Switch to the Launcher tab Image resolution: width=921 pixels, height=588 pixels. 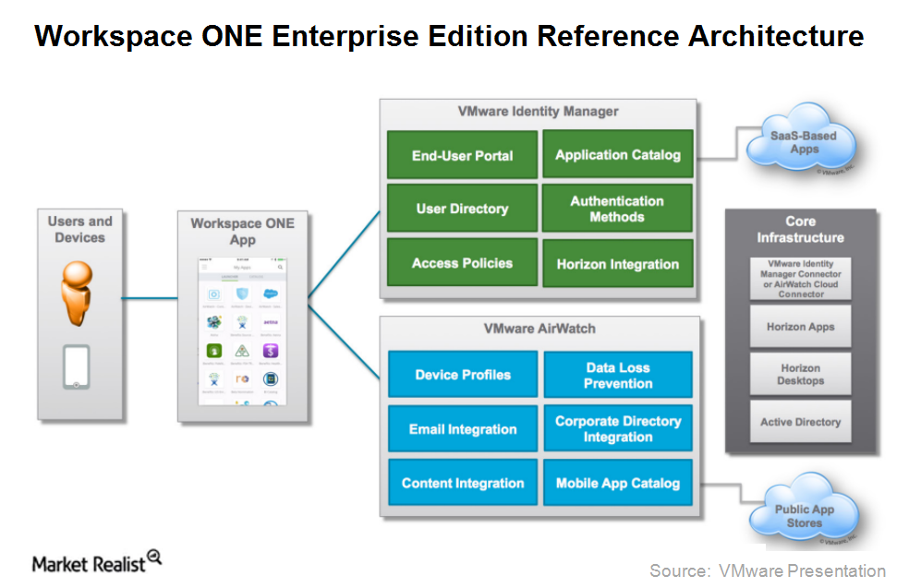[230, 276]
